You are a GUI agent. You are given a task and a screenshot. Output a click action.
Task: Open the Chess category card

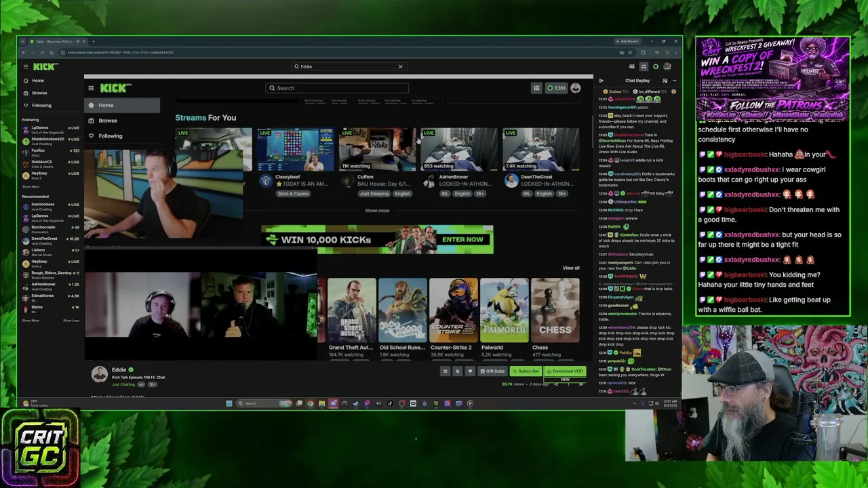[555, 310]
